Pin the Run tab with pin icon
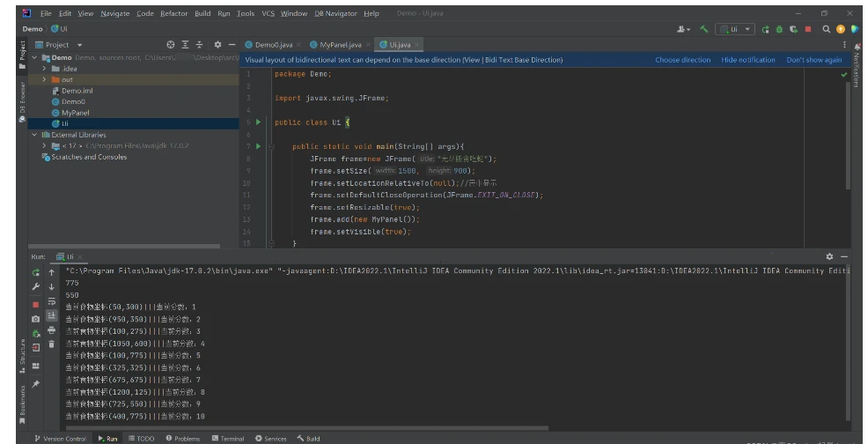Screen dimensions: 868x444 pyautogui.click(x=35, y=384)
